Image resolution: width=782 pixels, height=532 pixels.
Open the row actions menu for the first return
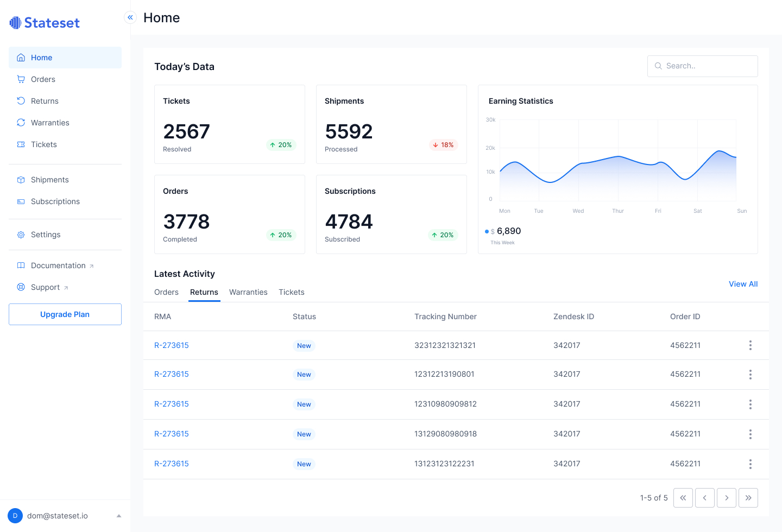click(x=750, y=345)
